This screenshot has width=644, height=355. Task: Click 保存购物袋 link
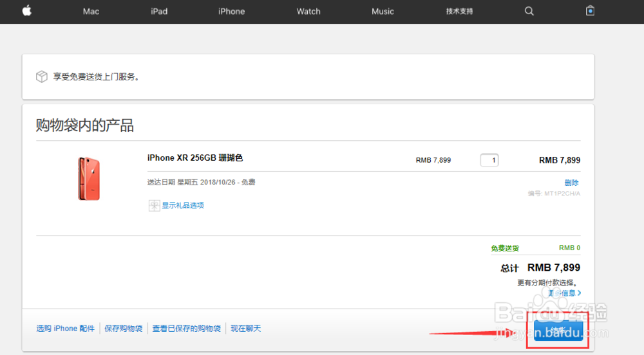point(123,329)
